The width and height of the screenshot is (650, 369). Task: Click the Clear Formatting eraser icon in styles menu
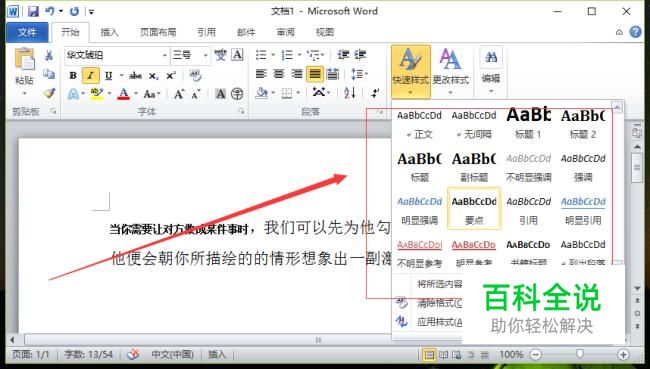[x=401, y=302]
